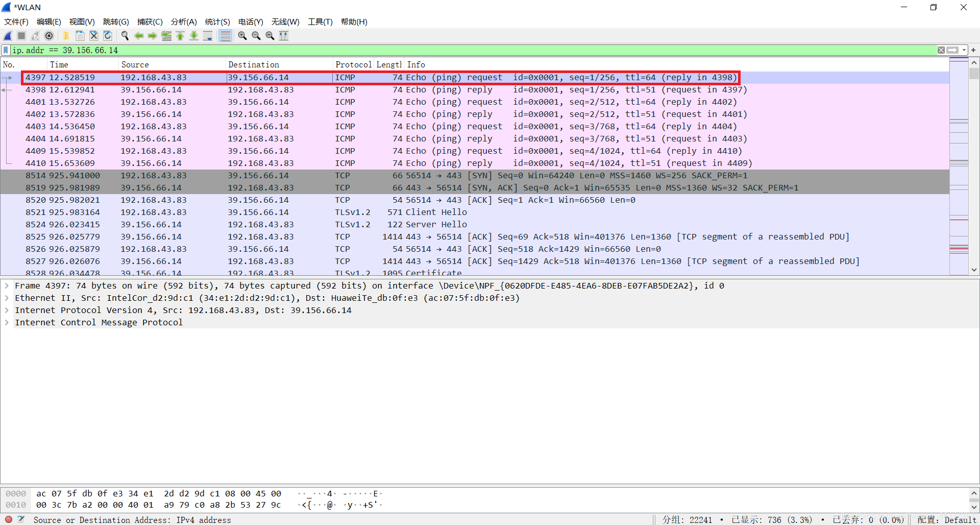This screenshot has height=525, width=980.
Task: Save the capture file icon
Action: point(80,36)
